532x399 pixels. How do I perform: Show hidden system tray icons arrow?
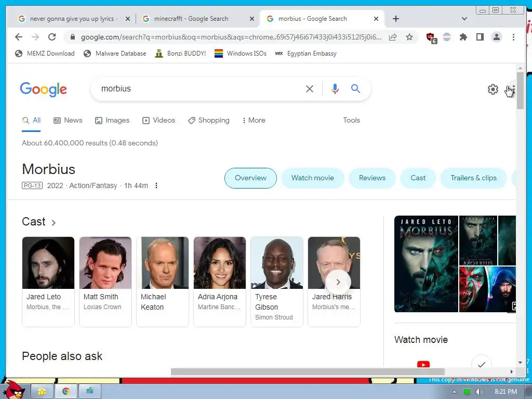454,392
